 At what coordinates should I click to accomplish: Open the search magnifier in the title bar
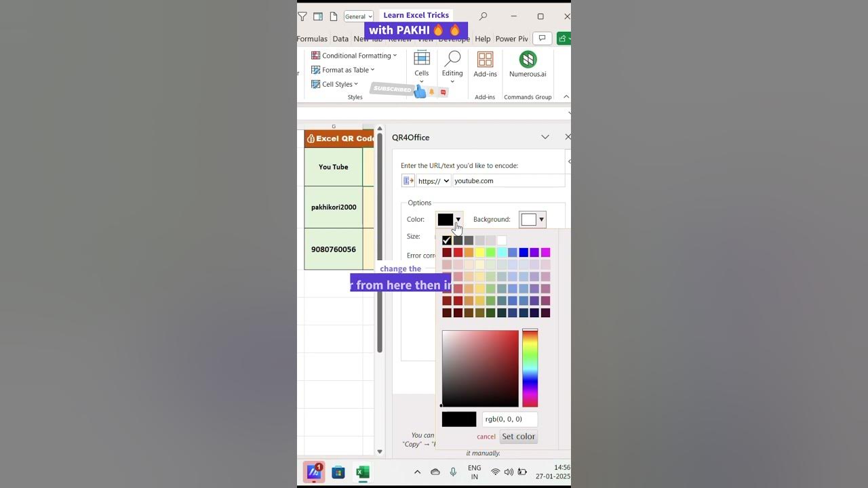(484, 16)
